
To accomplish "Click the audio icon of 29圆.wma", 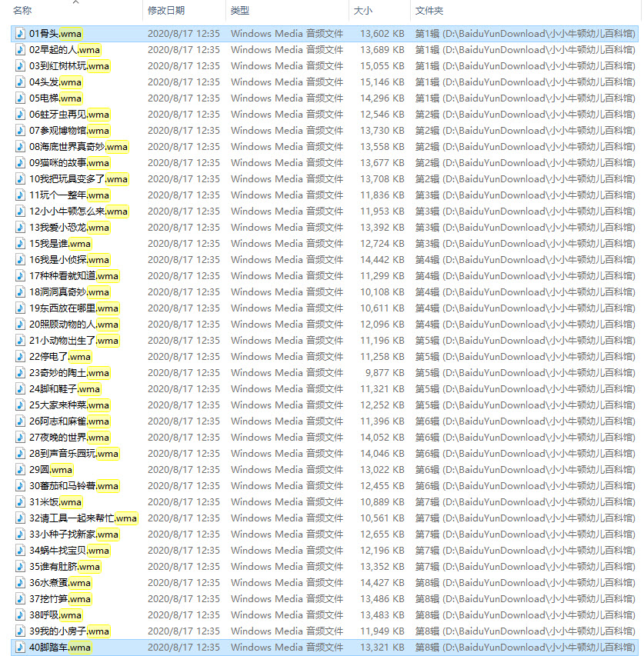I will pos(21,470).
